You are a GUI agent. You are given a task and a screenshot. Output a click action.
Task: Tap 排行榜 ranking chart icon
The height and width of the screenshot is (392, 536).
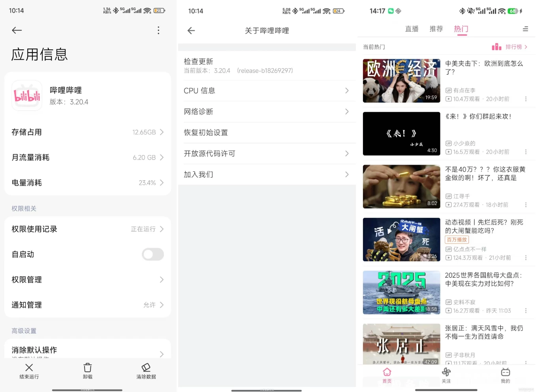[497, 47]
